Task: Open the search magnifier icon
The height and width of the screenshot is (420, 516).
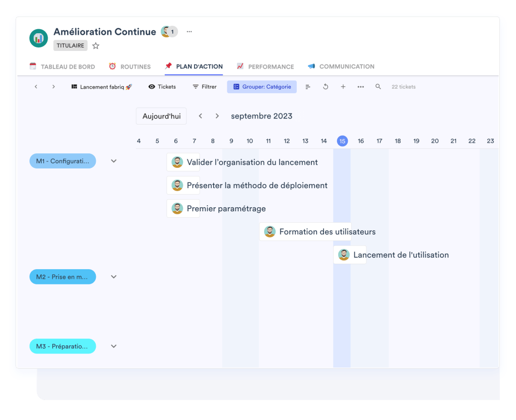Action: (378, 87)
